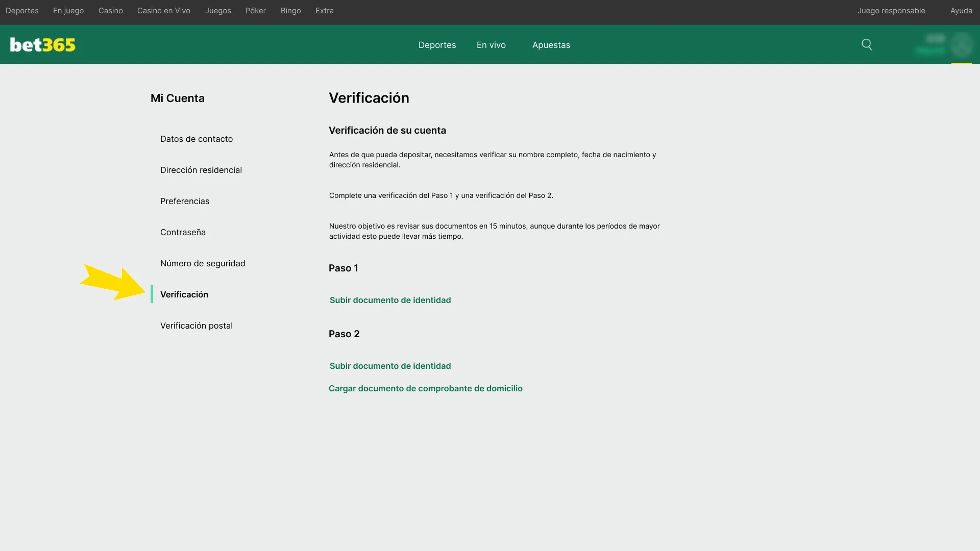Select the En juego menu item

68,10
